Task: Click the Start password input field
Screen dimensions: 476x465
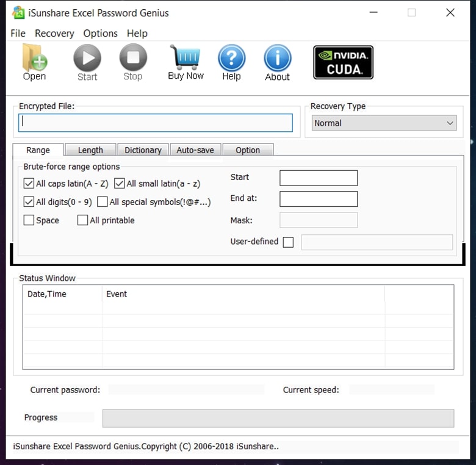Action: point(319,178)
